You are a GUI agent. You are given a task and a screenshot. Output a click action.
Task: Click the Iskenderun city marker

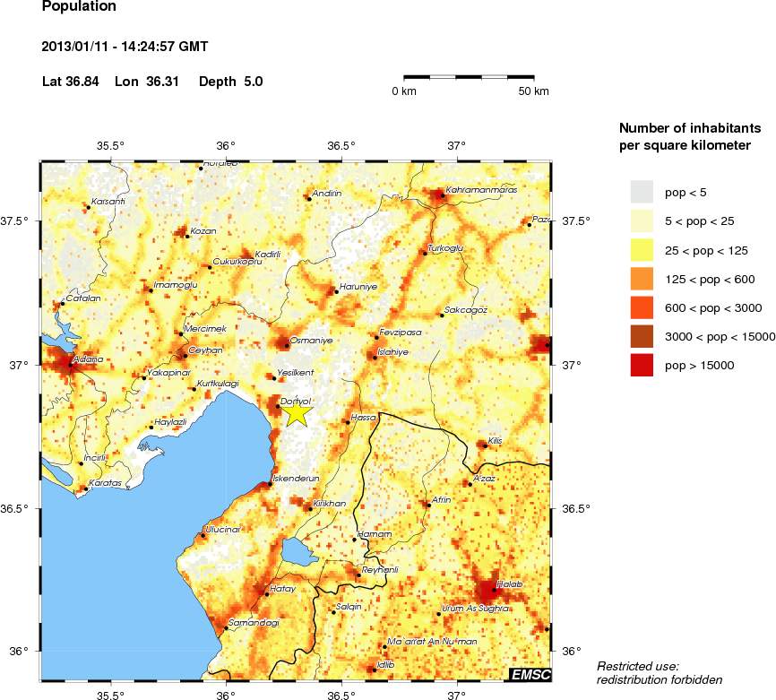pos(270,484)
